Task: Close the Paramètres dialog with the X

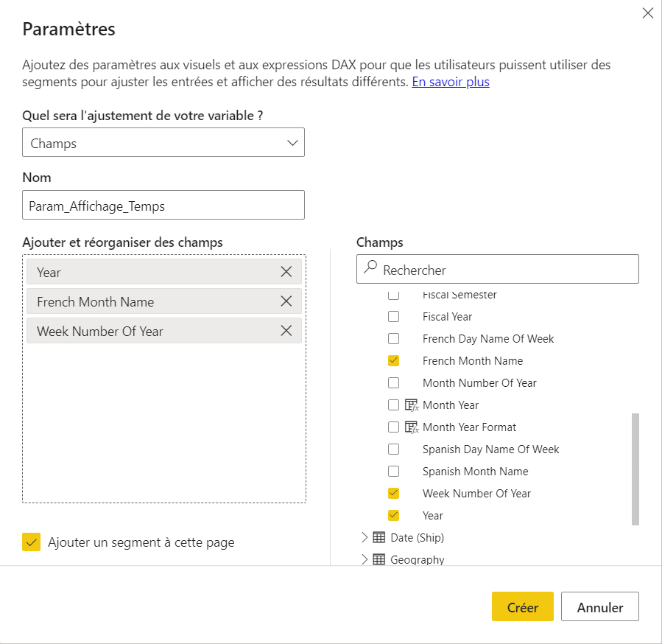Action: [648, 13]
